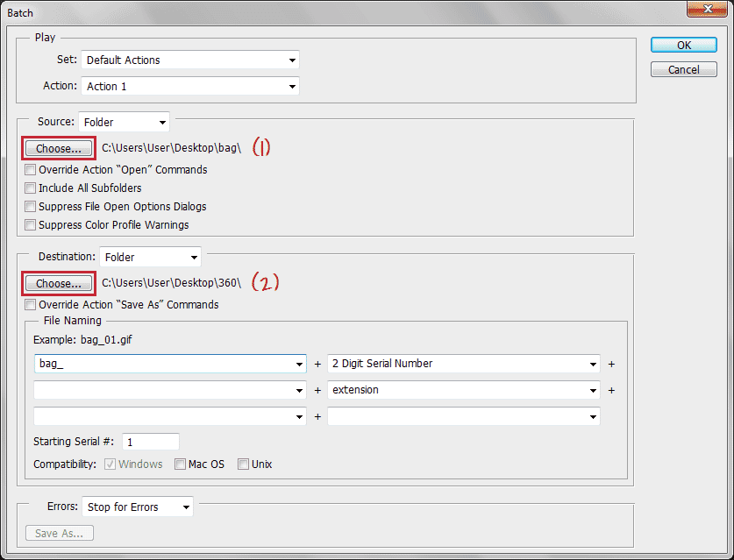Image resolution: width=734 pixels, height=560 pixels.
Task: Close the Batch dialog window
Action: point(710,10)
